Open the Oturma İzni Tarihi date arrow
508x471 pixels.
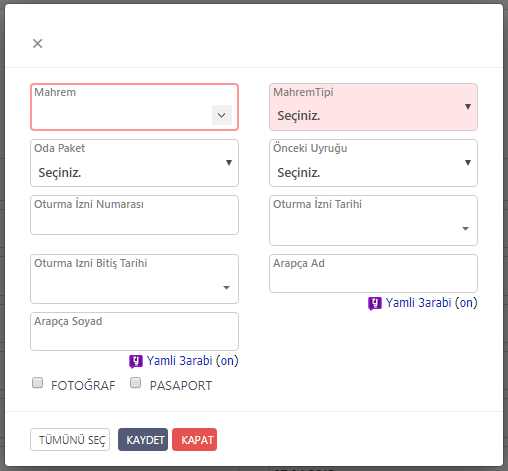(x=465, y=229)
